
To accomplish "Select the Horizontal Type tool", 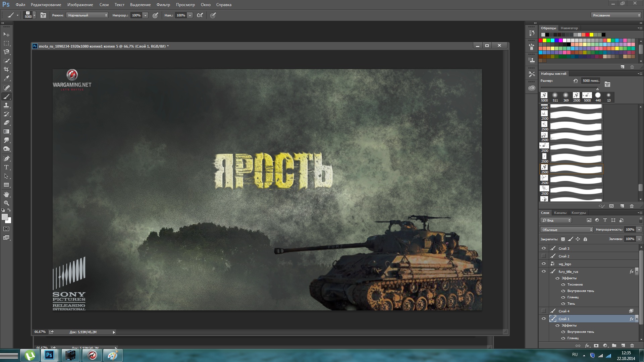I will pyautogui.click(x=6, y=167).
